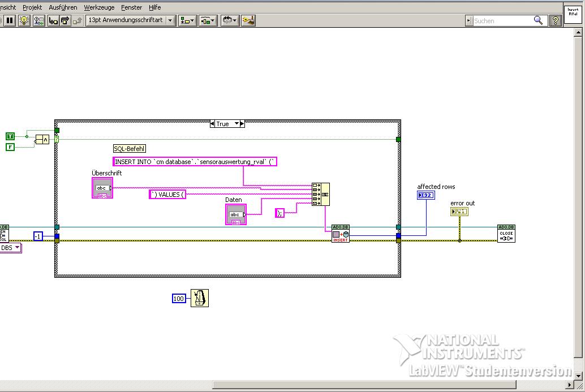Open the case structure True selector dropdown
This screenshot has width=585, height=392.
click(x=238, y=124)
